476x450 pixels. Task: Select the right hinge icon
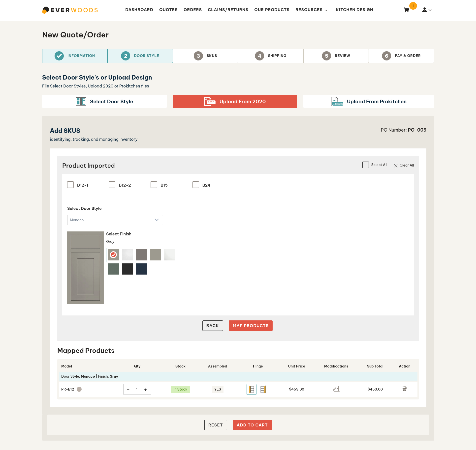[x=263, y=389]
